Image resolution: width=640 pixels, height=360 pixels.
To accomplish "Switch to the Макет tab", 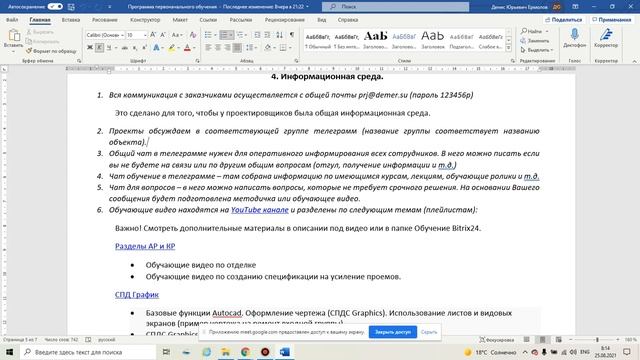I will pyautogui.click(x=180, y=20).
